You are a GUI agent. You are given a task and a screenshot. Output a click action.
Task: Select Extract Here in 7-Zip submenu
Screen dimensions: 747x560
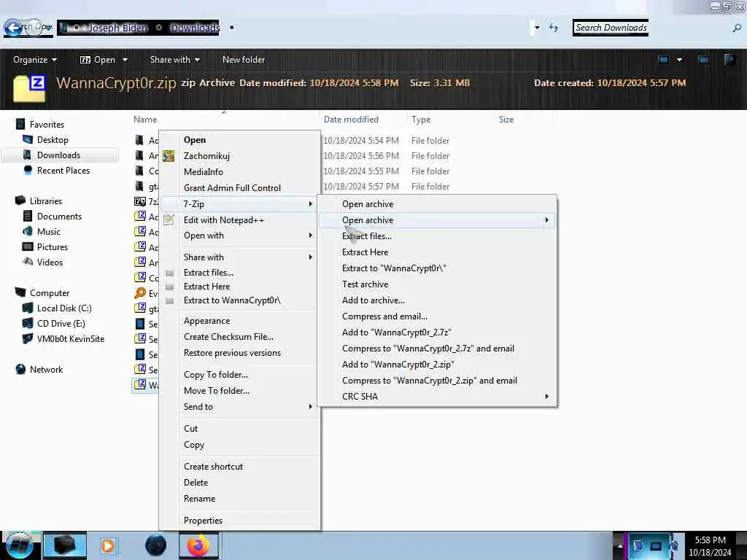coord(365,252)
